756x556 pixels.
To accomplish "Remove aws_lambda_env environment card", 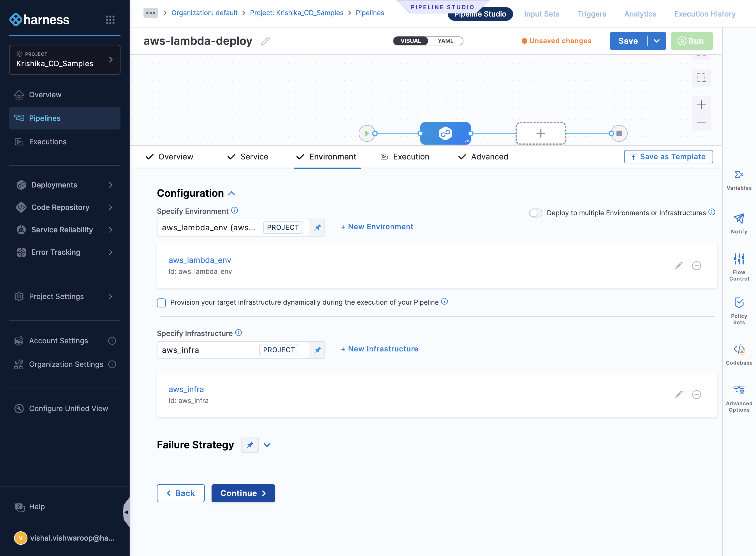I will point(696,266).
